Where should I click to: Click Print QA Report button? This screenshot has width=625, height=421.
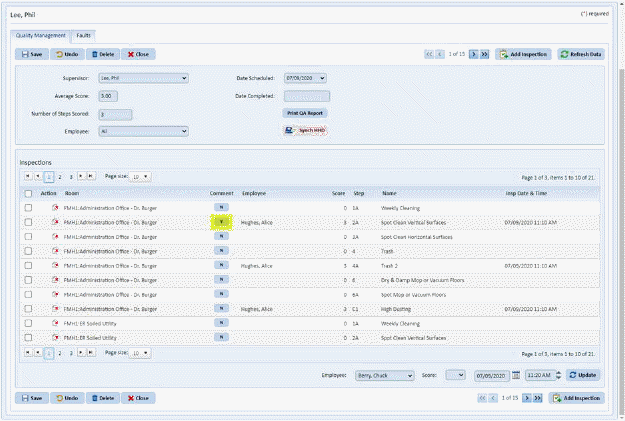click(x=306, y=113)
